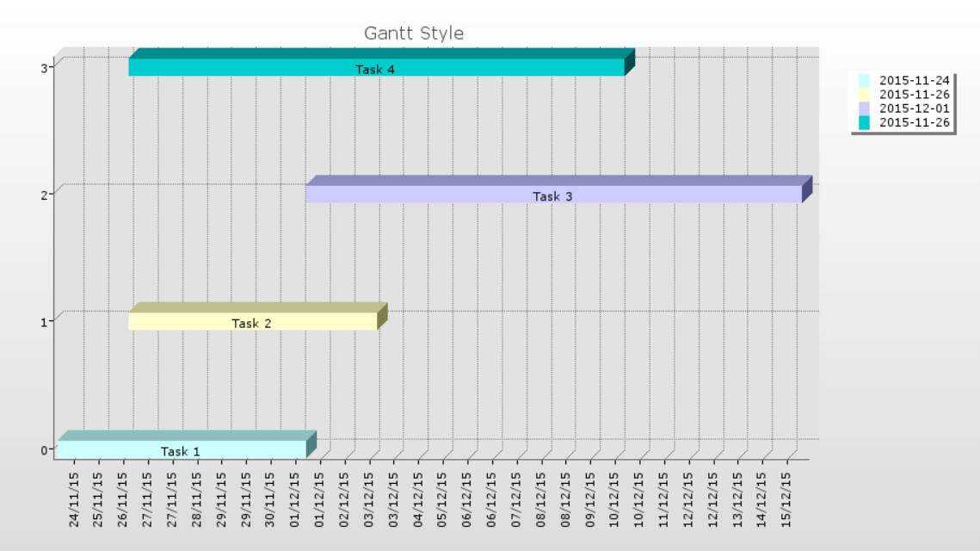This screenshot has width=980, height=551.
Task: Click the 11/12/15 x-axis date label
Action: pos(663,499)
